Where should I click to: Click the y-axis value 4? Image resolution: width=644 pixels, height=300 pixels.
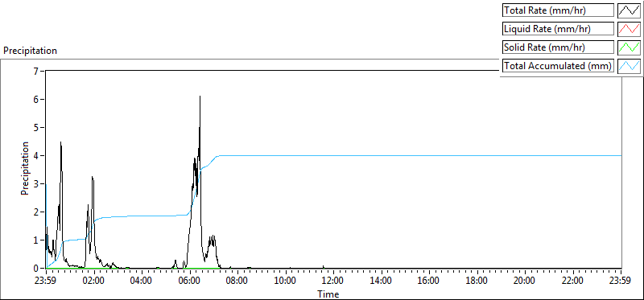point(35,156)
